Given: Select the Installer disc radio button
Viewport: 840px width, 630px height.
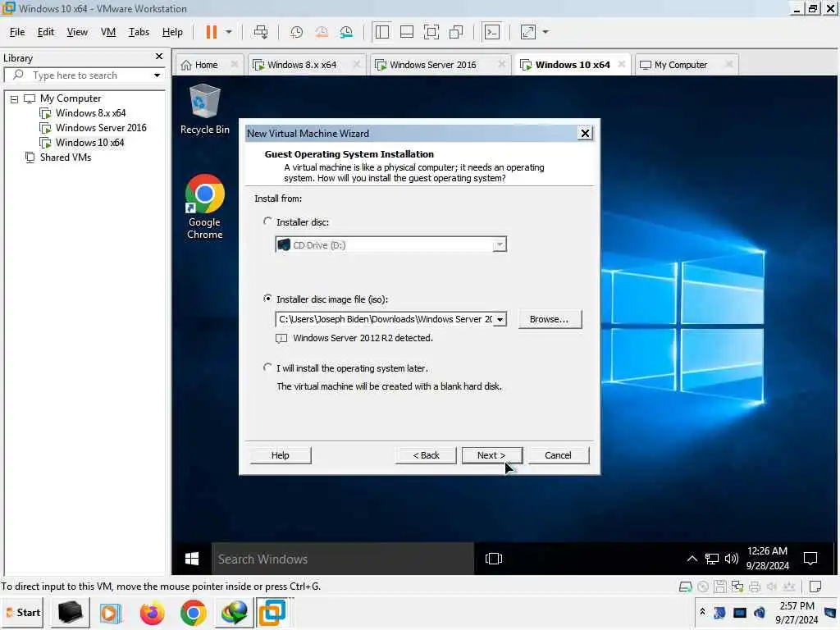Looking at the screenshot, I should pos(267,221).
